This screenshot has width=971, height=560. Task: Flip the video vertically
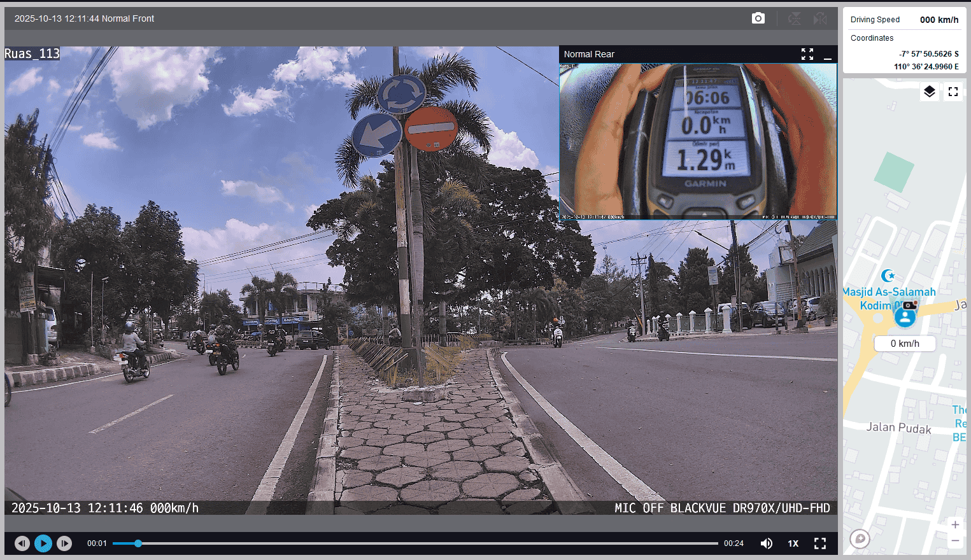coord(795,18)
